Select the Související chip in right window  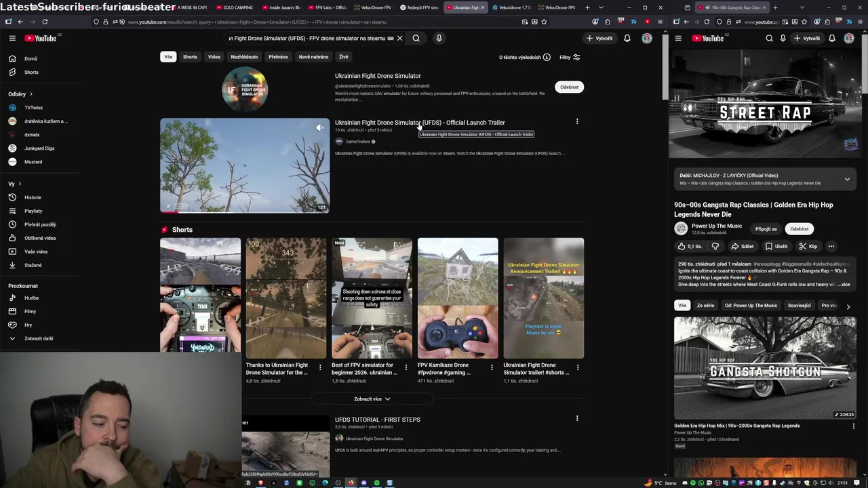pos(799,305)
